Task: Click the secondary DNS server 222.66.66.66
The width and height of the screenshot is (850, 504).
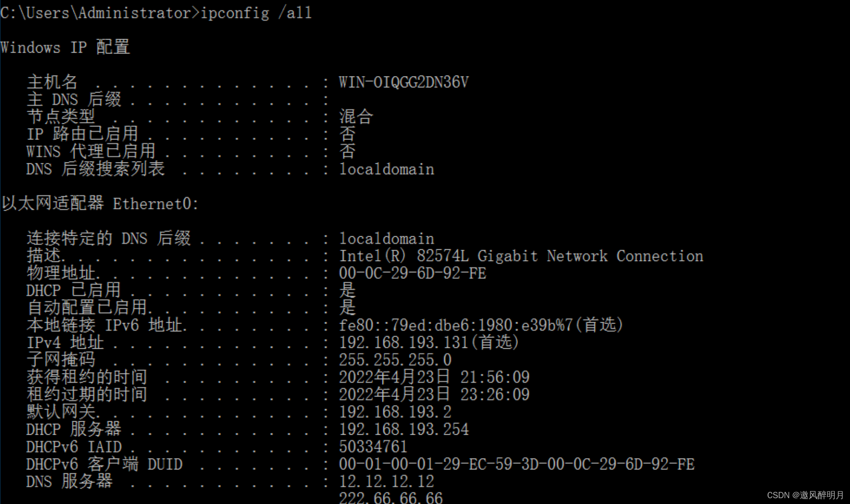Action: pos(391,498)
